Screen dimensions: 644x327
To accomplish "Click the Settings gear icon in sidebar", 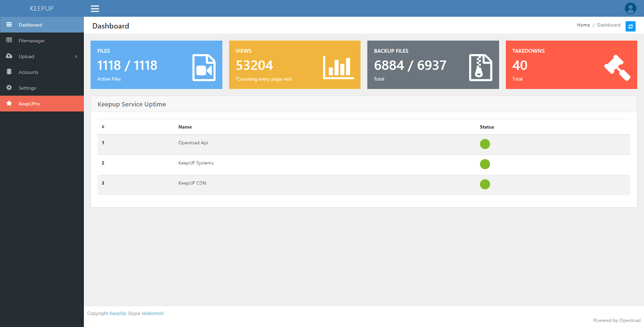I will (x=9, y=87).
